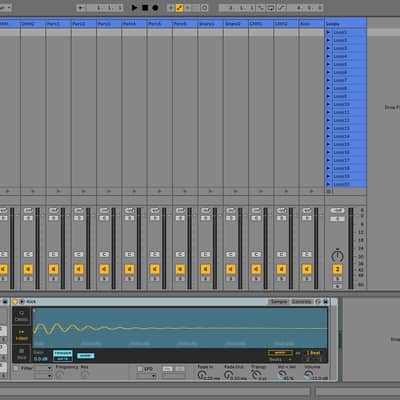Enable the Filter checkbox in Simpler

click(x=16, y=368)
